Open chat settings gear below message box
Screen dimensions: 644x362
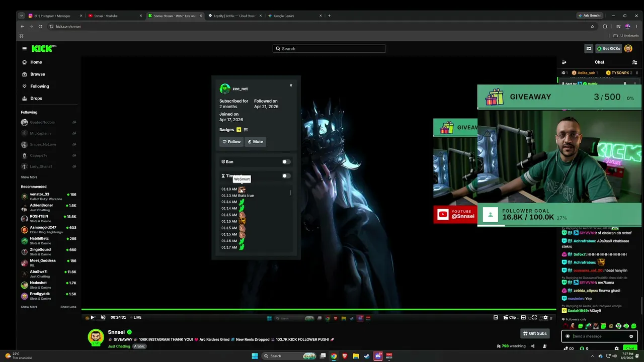point(616,348)
